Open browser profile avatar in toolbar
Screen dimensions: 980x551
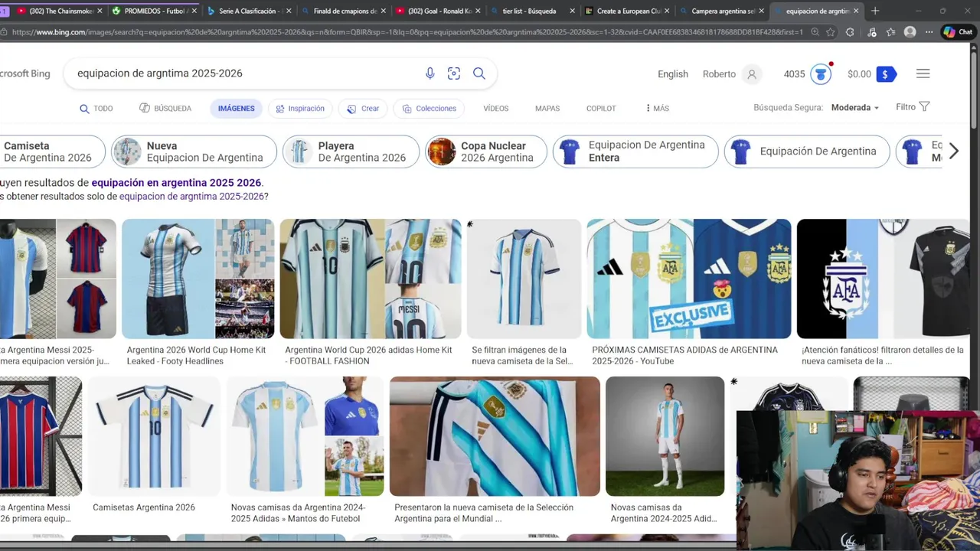910,32
